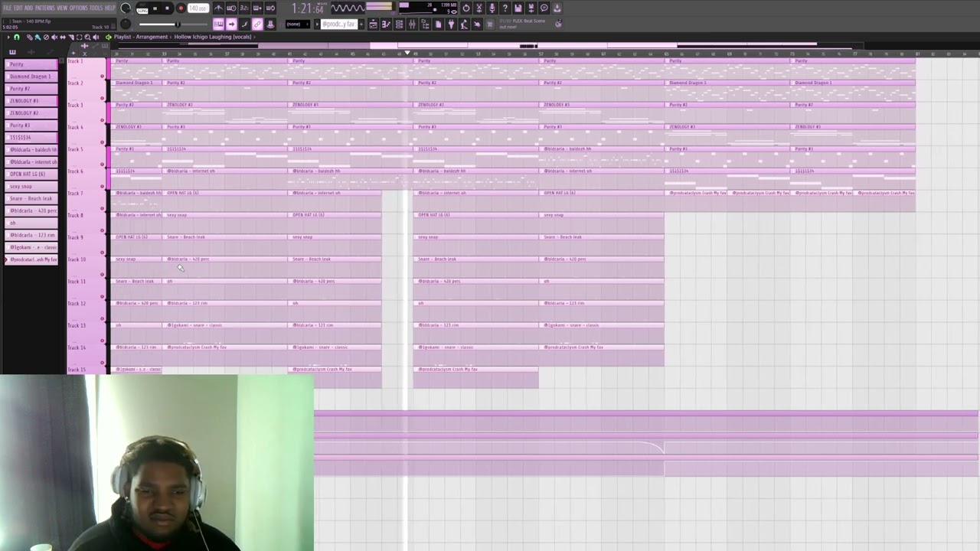Adjust the main volume knob
This screenshot has height=551, width=980.
(125, 8)
